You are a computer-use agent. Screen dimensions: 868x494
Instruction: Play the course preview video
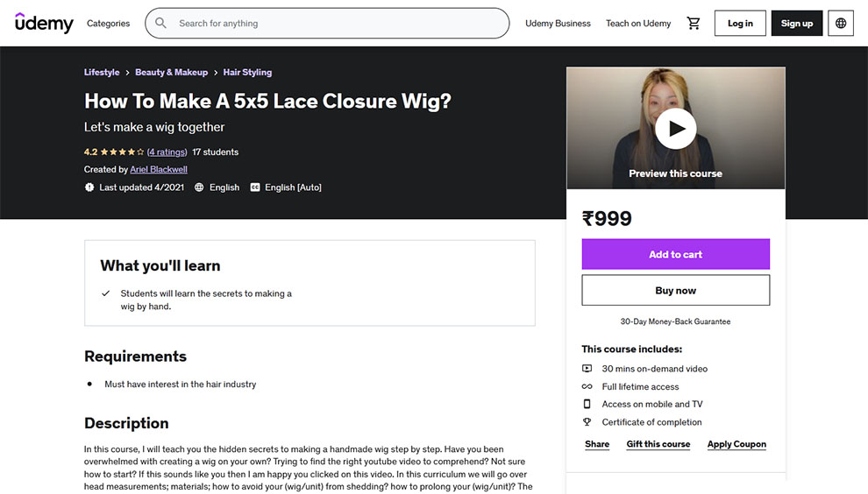point(675,129)
